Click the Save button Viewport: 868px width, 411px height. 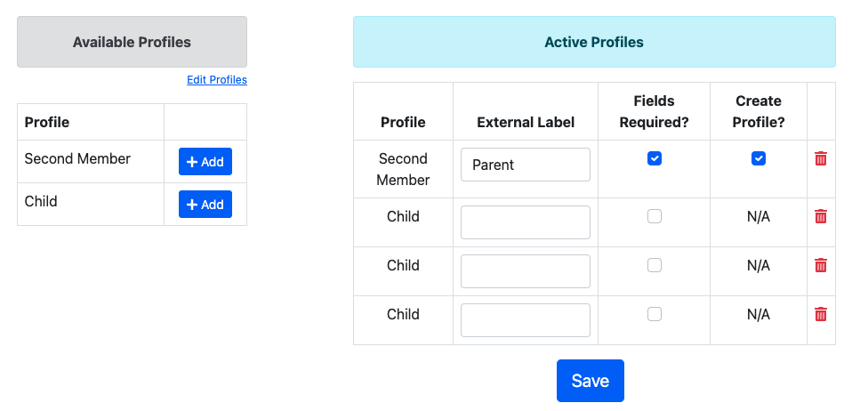click(x=591, y=381)
